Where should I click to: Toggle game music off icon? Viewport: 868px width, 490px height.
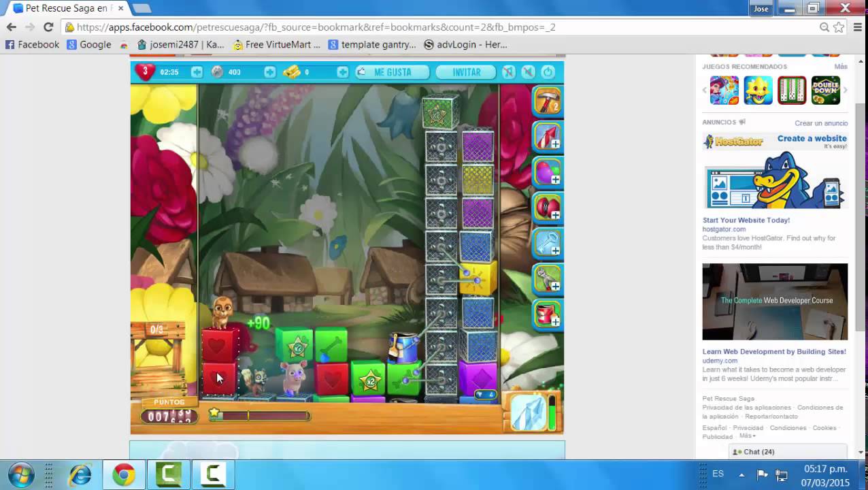[508, 72]
